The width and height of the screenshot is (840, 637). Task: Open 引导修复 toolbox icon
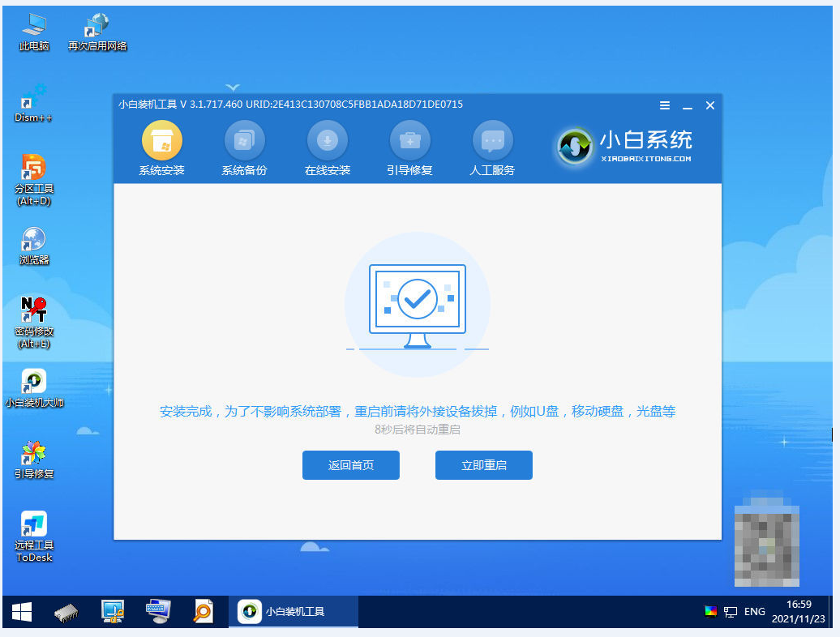(x=409, y=142)
